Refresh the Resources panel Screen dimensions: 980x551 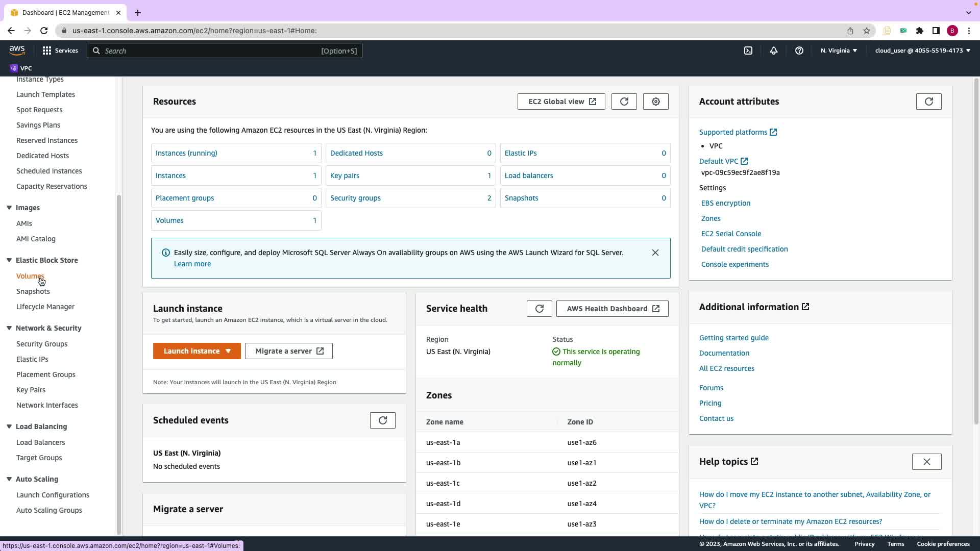tap(624, 102)
